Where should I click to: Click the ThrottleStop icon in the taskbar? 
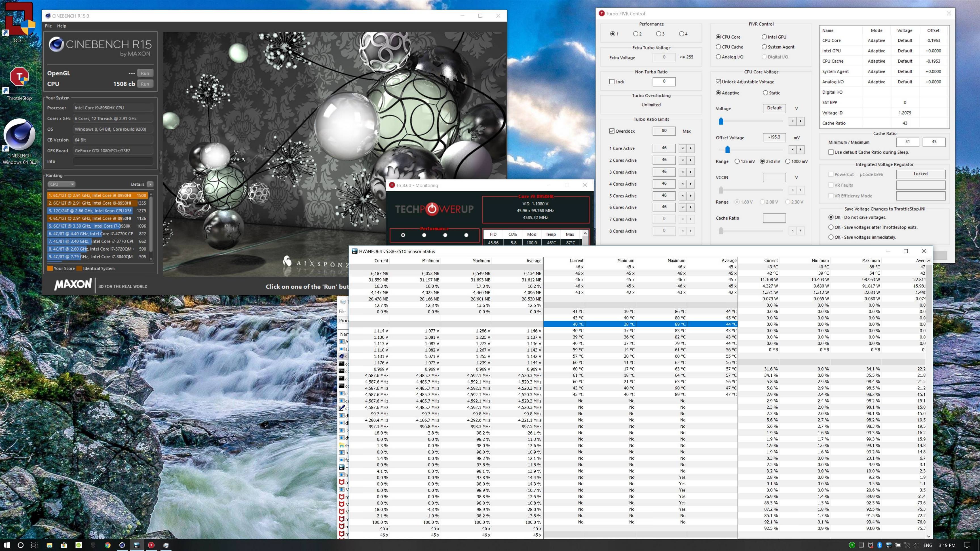pos(151,545)
